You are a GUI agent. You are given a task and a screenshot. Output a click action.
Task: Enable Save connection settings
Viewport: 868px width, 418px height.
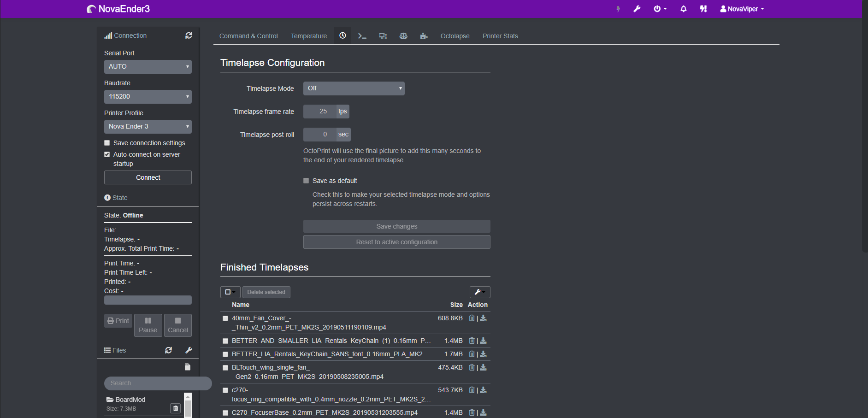pyautogui.click(x=106, y=143)
